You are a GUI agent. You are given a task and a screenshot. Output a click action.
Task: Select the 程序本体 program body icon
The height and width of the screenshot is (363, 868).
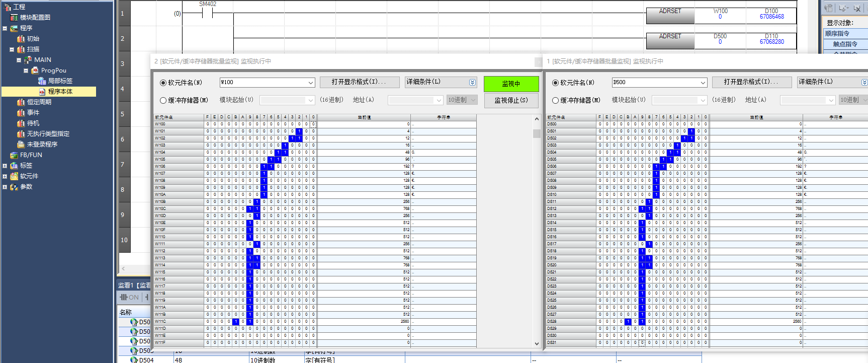click(42, 92)
